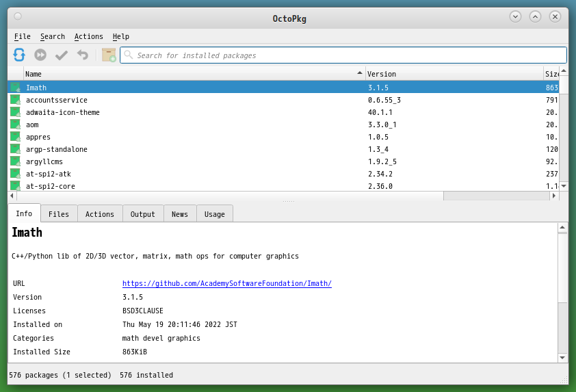Select the at-spi2-core package name
Image resolution: width=576 pixels, height=392 pixels.
point(51,186)
